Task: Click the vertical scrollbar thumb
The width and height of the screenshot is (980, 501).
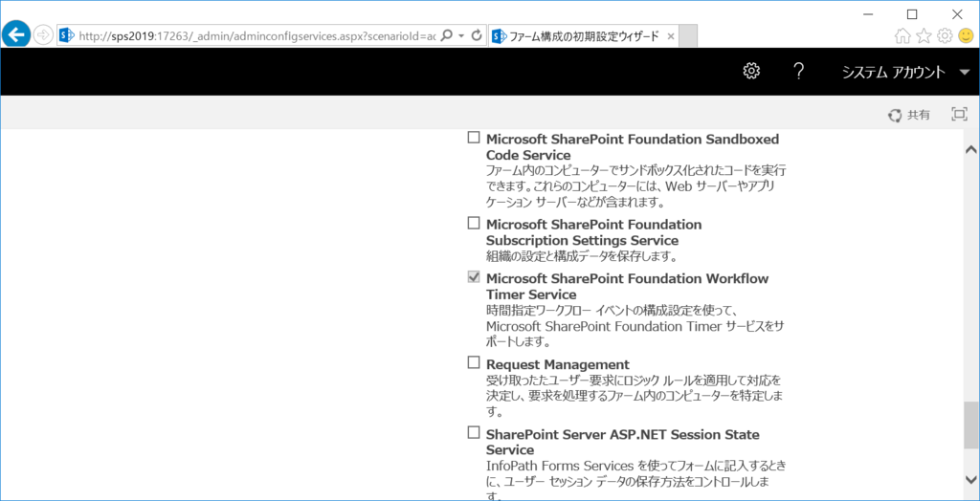Action: tap(970, 425)
